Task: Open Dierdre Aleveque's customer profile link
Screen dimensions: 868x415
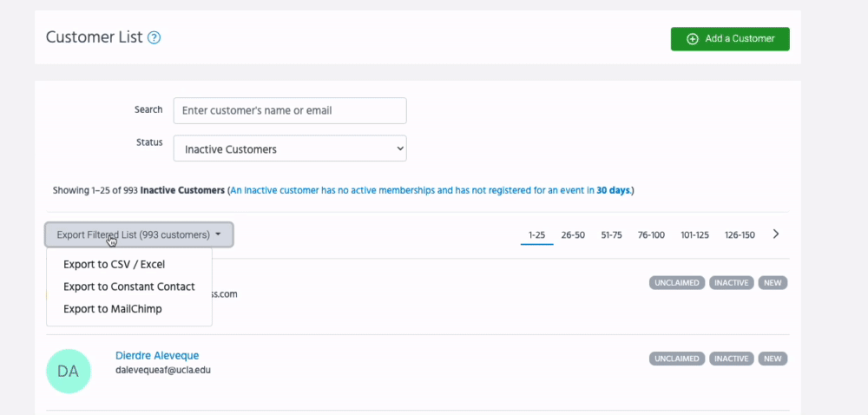Action: tap(157, 356)
